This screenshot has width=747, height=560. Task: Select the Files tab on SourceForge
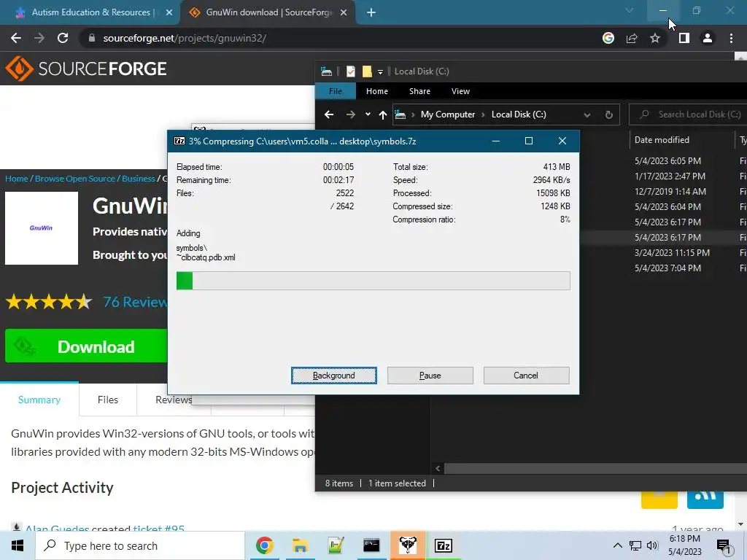click(108, 400)
